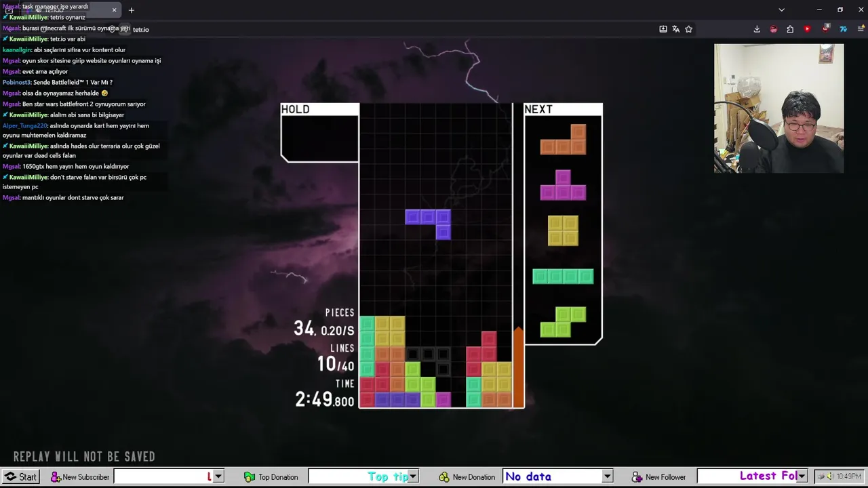Open the browser downloads icon
Viewport: 868px width, 488px height.
point(757,29)
